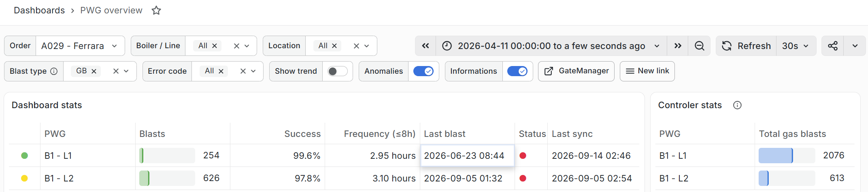
Task: Click the red Status dot in the B1 - L1 row
Action: tap(523, 156)
